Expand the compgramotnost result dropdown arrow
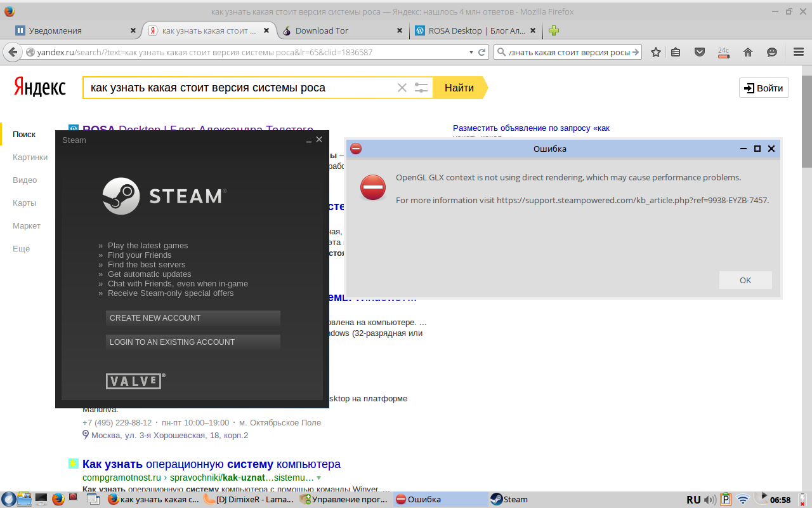 pyautogui.click(x=318, y=478)
